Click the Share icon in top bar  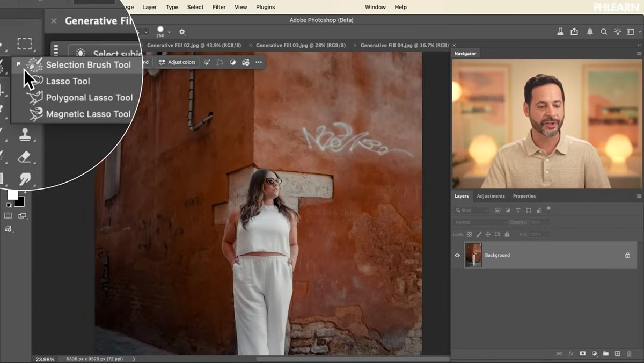(574, 32)
